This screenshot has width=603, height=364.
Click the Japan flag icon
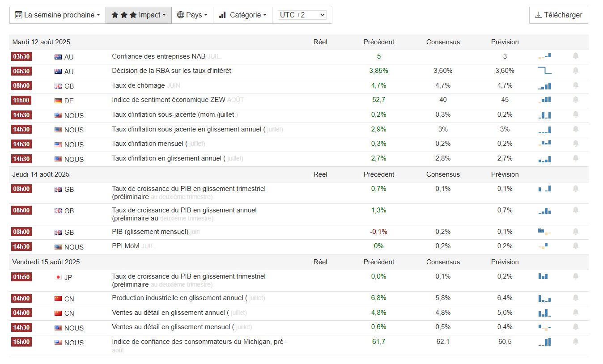[x=58, y=277]
